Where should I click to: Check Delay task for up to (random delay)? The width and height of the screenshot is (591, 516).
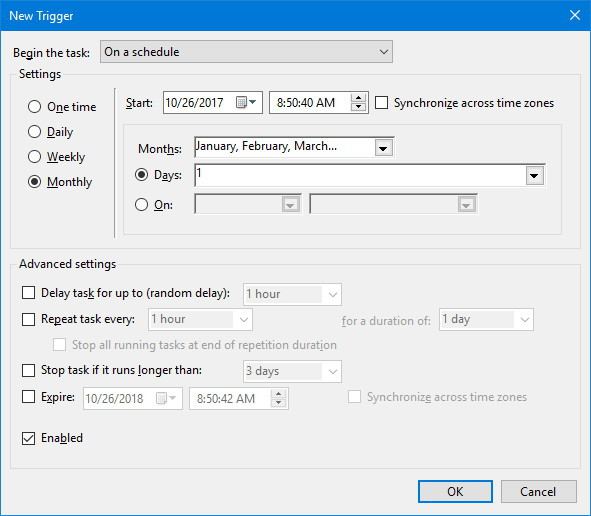click(28, 292)
